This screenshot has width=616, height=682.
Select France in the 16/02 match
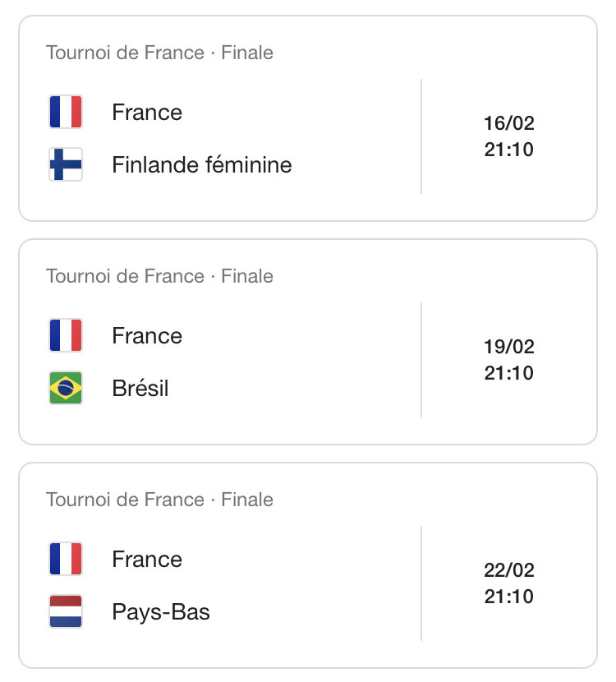click(x=147, y=113)
